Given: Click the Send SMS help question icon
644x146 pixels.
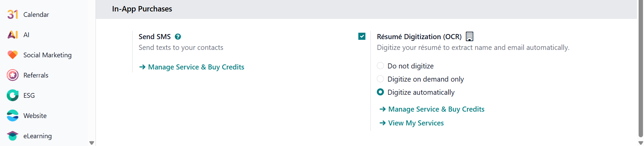Looking at the screenshot, I should (178, 37).
